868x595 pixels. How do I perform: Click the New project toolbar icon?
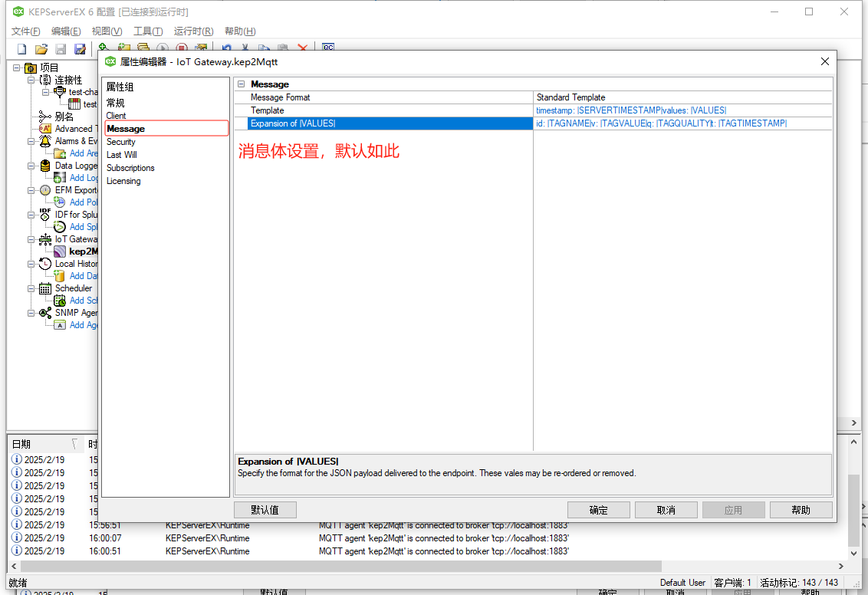coord(21,49)
